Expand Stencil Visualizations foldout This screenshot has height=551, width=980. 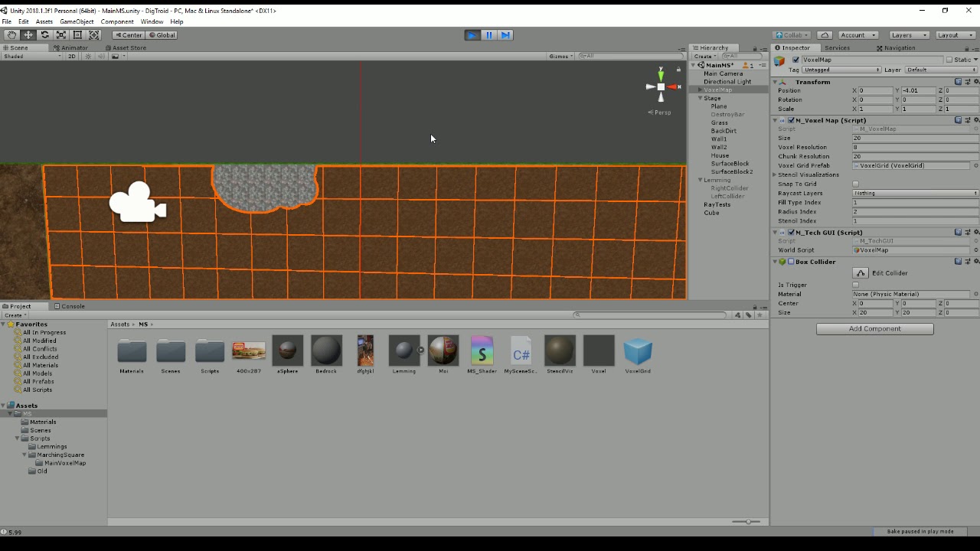(775, 175)
